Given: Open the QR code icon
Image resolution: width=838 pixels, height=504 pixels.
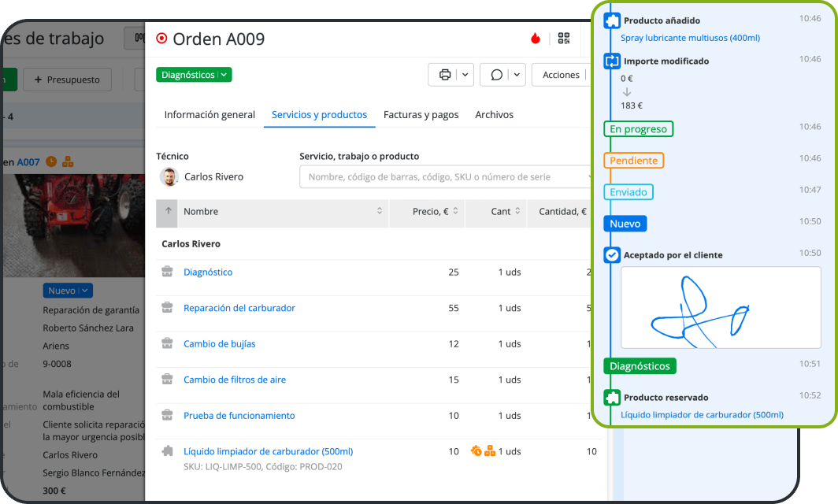Looking at the screenshot, I should 563,38.
